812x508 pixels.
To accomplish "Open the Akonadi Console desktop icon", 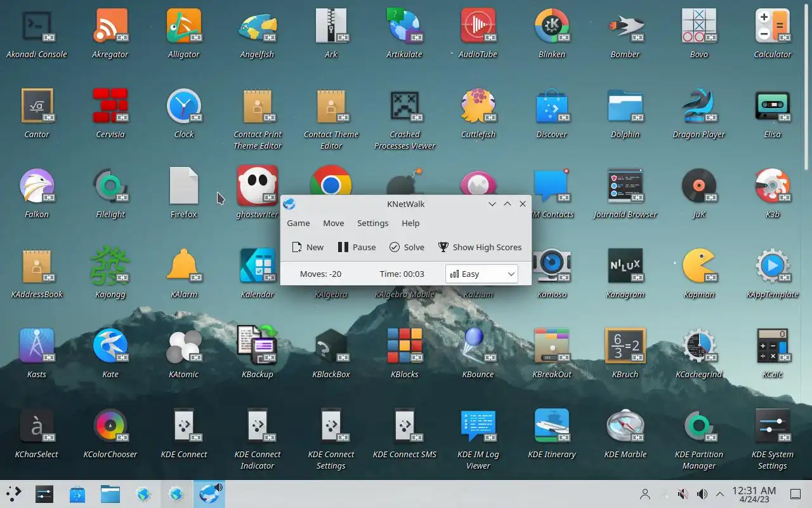I will pyautogui.click(x=37, y=33).
